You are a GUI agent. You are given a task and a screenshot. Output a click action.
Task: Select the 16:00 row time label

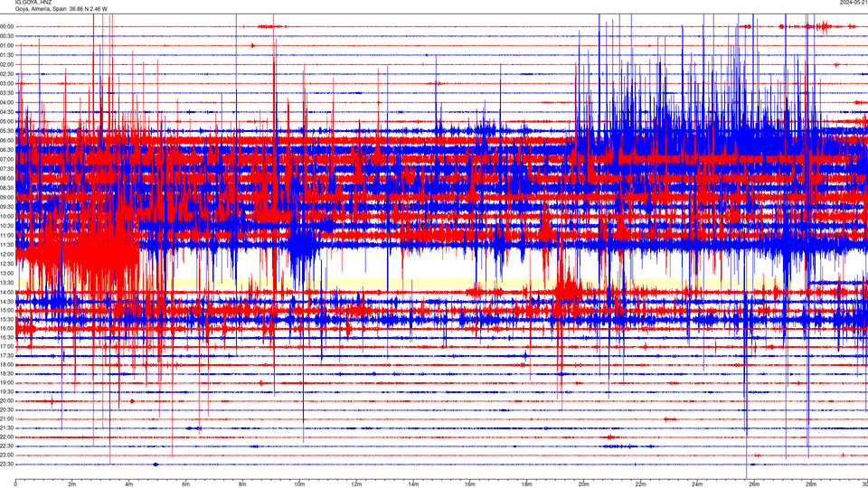click(x=7, y=328)
